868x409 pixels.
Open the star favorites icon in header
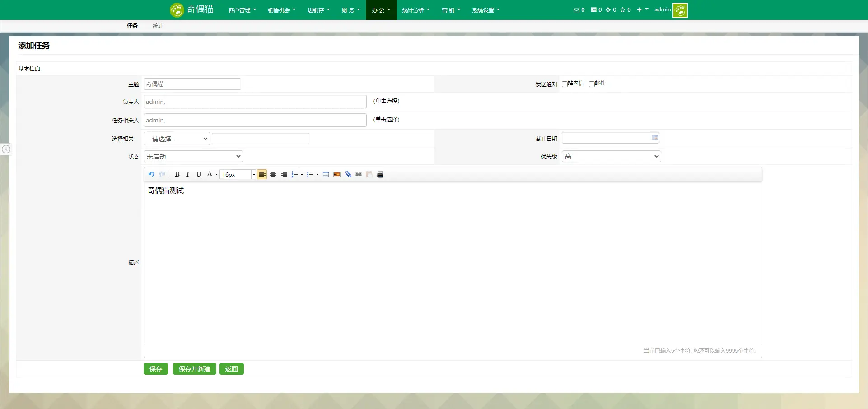[x=622, y=9]
